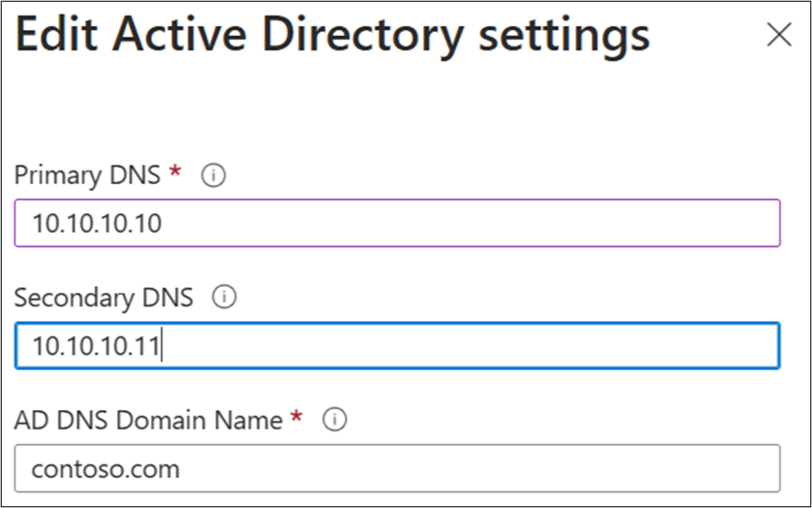The height and width of the screenshot is (508, 812).
Task: Click the AD DNS Domain Name label
Action: 147,420
